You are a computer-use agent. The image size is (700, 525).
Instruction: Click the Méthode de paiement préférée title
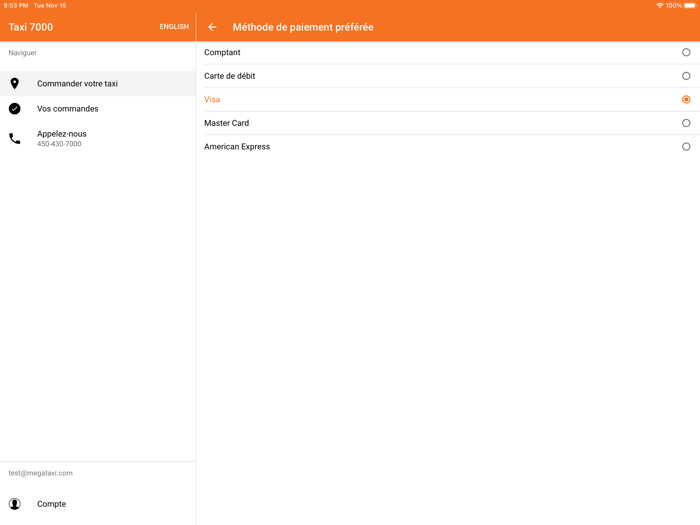303,27
